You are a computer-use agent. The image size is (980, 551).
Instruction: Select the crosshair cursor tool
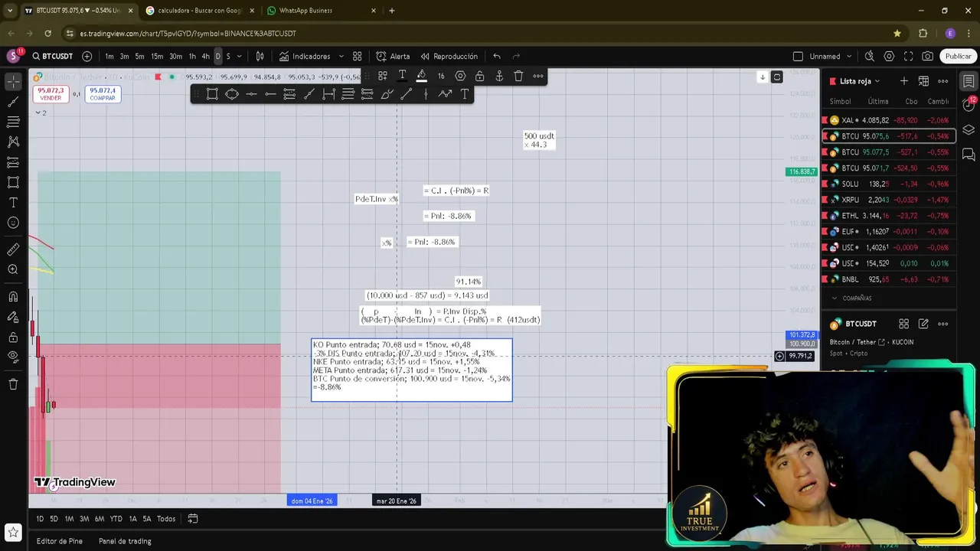coord(13,81)
